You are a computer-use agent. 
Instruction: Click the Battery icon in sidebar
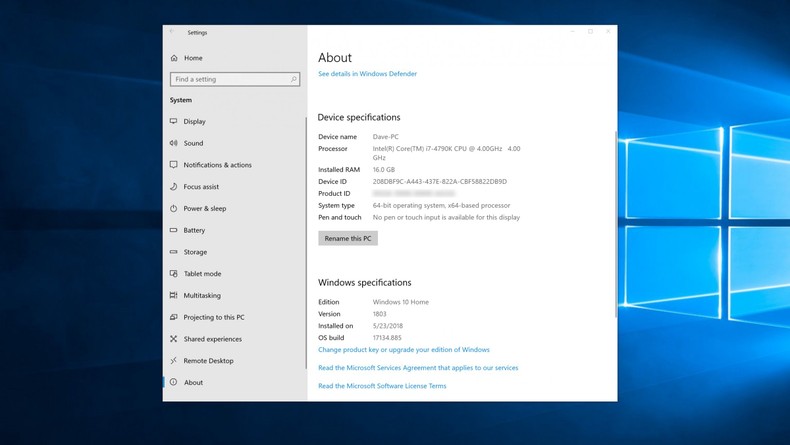coord(174,230)
